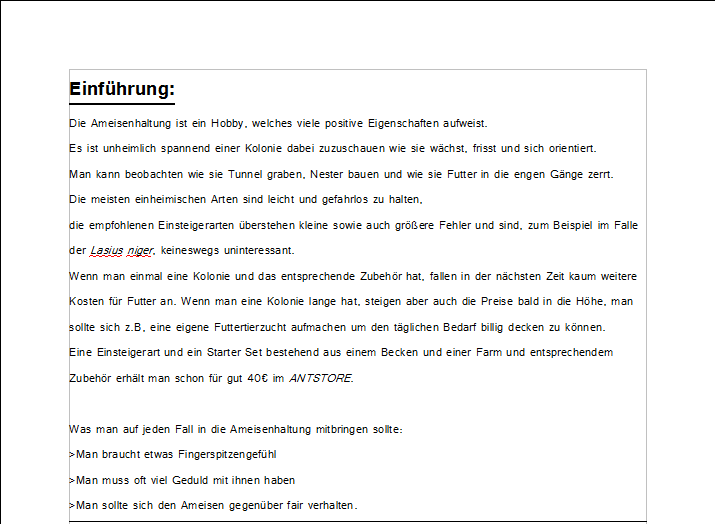Click the word "Kosten" at the line start
This screenshot has height=524, width=715.
coord(87,301)
